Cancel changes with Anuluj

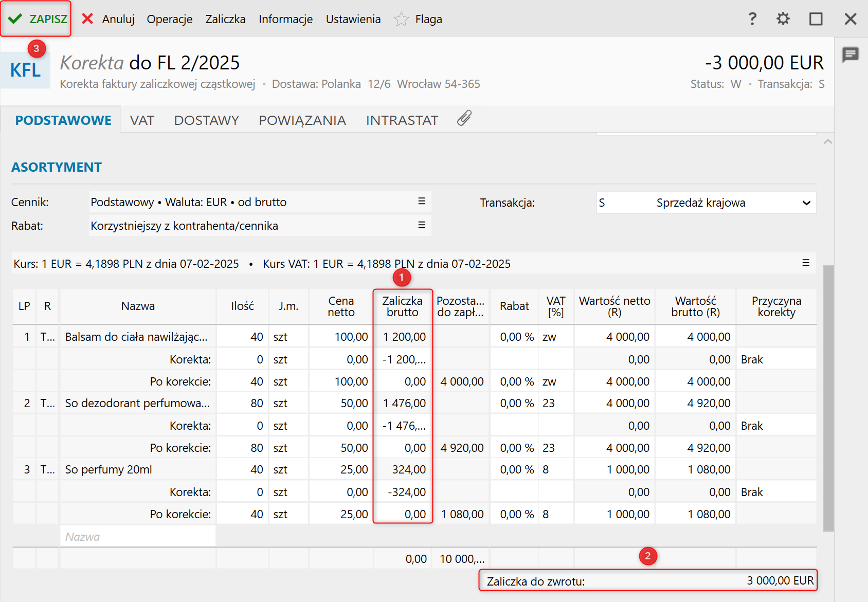[x=108, y=19]
